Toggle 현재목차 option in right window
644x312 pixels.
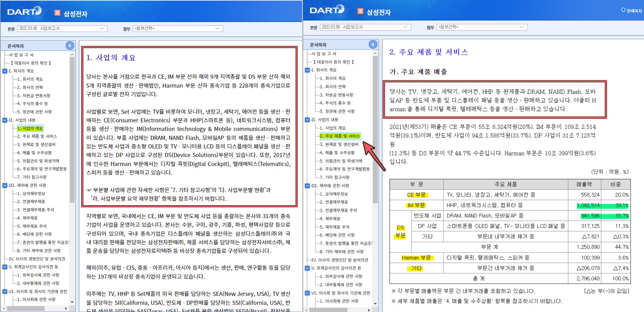(631, 10)
